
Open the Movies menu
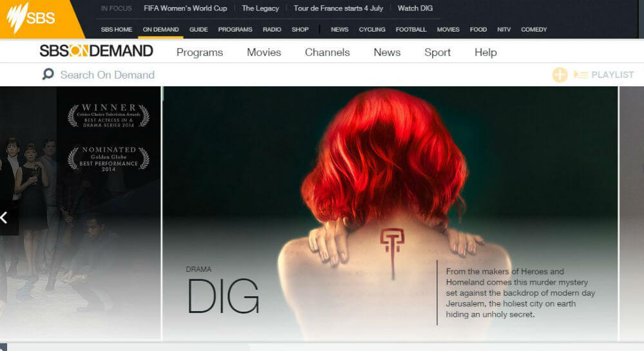coord(263,52)
